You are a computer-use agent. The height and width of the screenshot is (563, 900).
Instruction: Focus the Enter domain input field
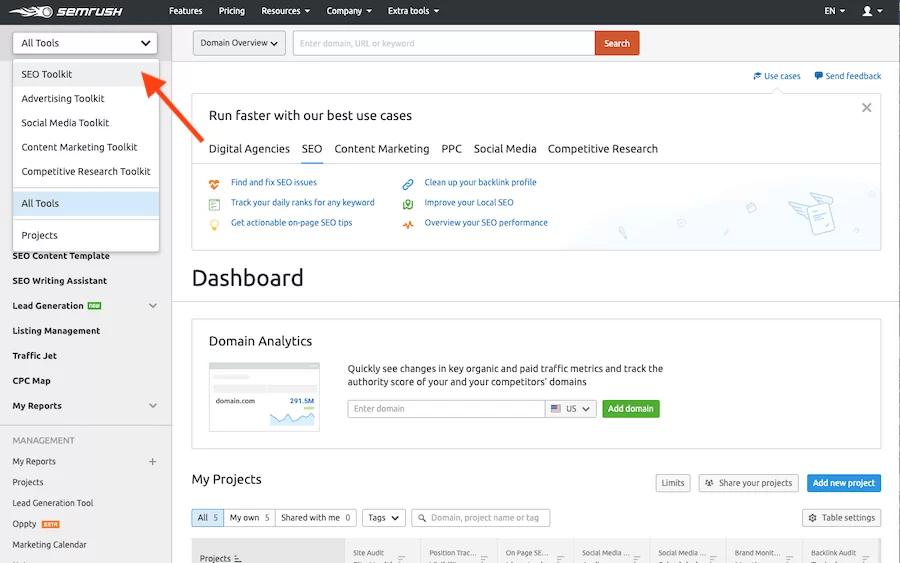pos(446,409)
